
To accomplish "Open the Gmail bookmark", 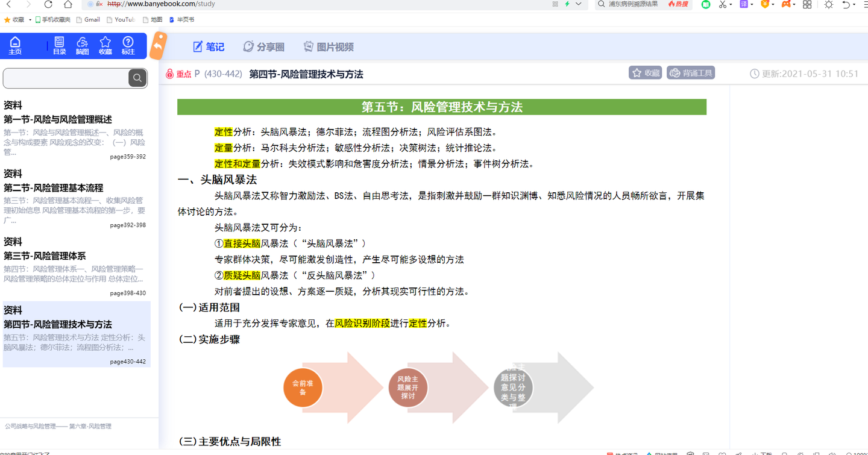I will pyautogui.click(x=88, y=19).
